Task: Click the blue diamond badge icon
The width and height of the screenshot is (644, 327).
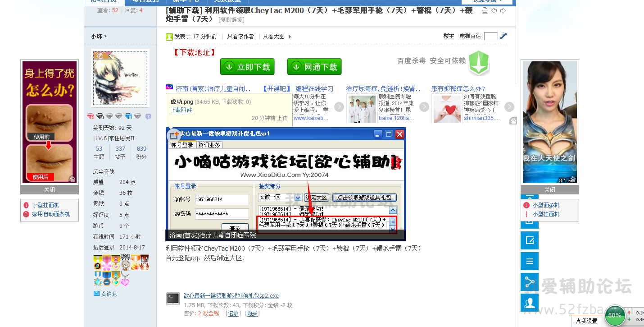Action: 128,116
